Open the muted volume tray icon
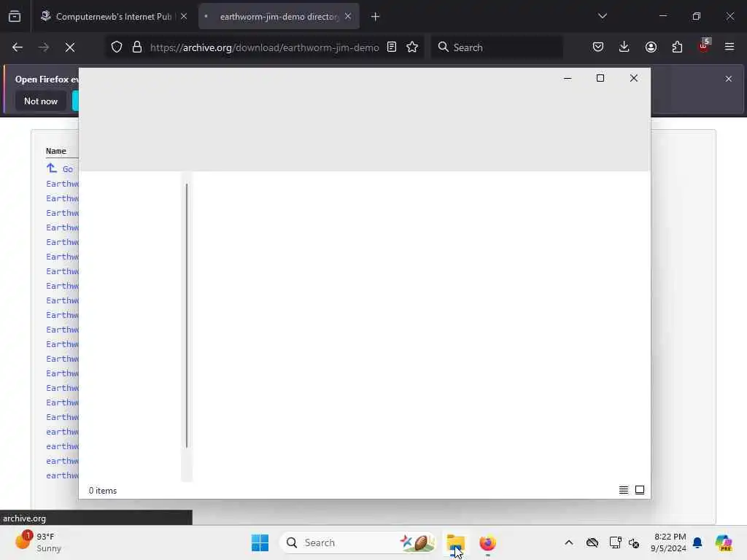747x560 pixels. (x=634, y=542)
